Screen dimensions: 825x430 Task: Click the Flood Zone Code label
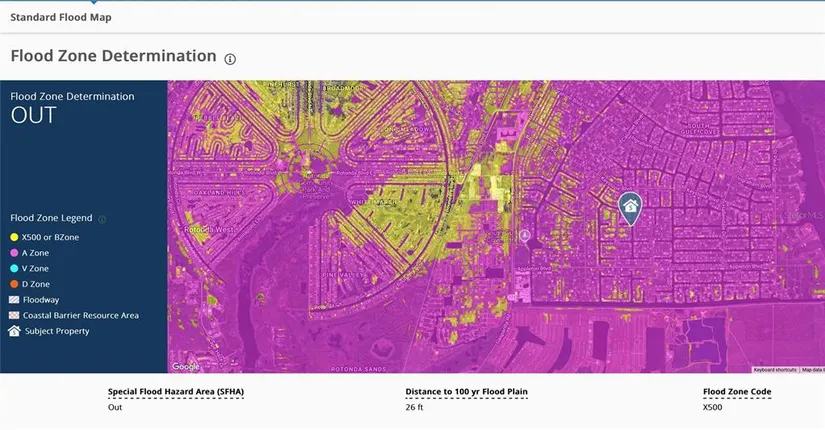pos(736,392)
